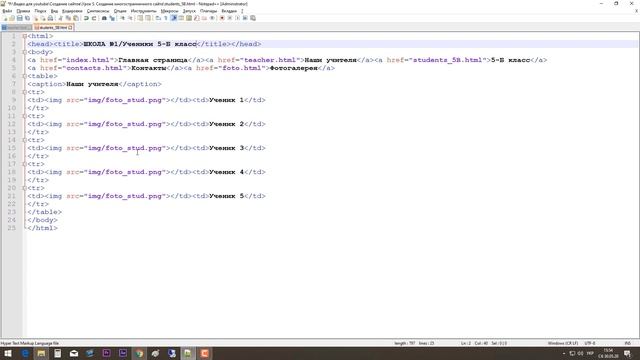
Task: Collapse the tr fold at line 11
Action: pos(24,116)
